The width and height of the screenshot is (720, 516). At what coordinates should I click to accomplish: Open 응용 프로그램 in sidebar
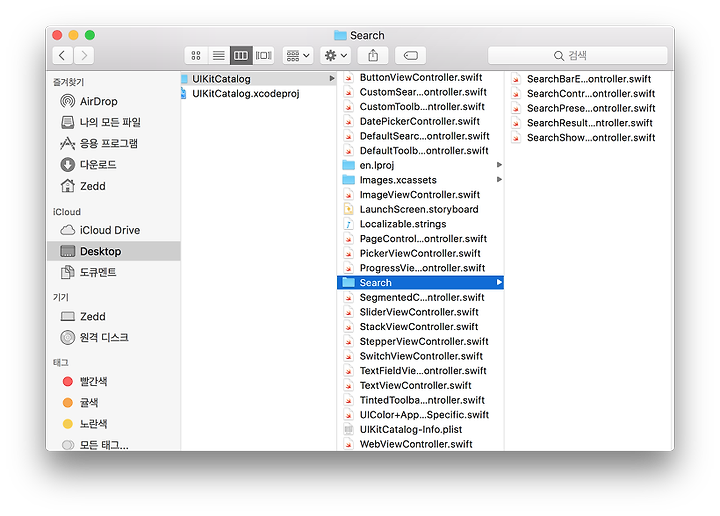pyautogui.click(x=113, y=143)
